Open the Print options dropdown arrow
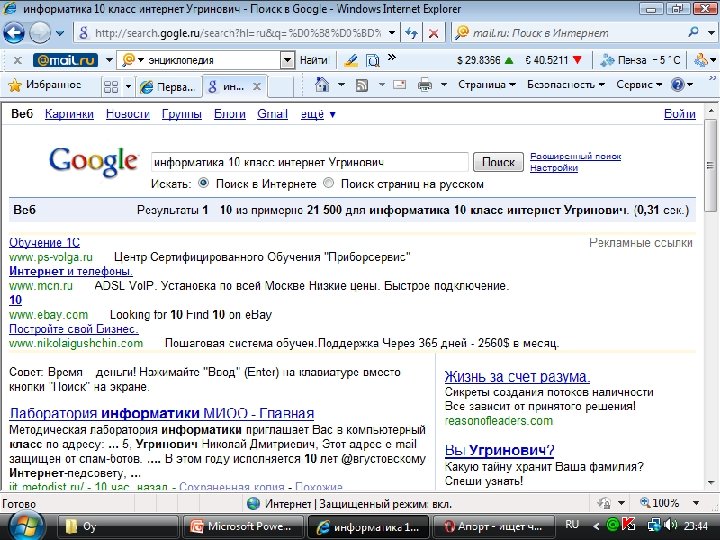Image resolution: width=720 pixels, height=540 pixels. pos(444,84)
